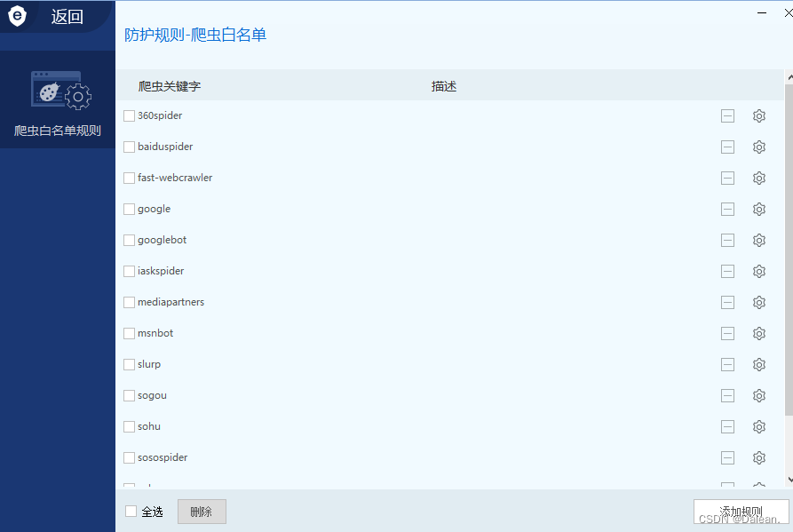
Task: Go back with the 返回 button
Action: tap(67, 17)
